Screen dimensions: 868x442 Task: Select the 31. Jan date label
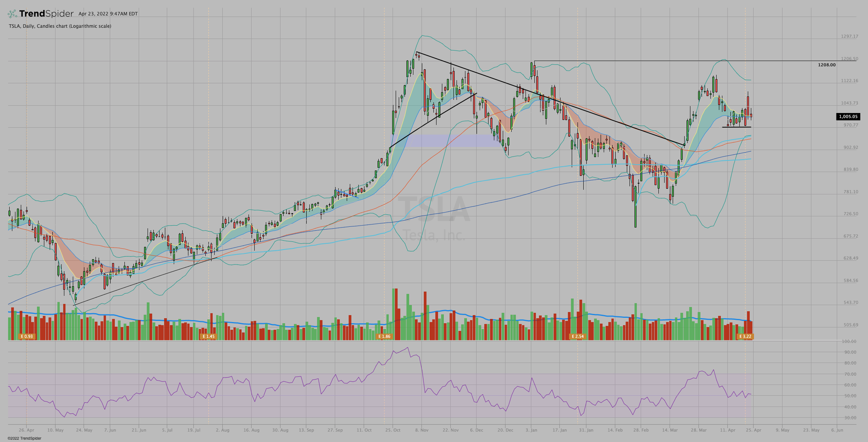(x=586, y=430)
